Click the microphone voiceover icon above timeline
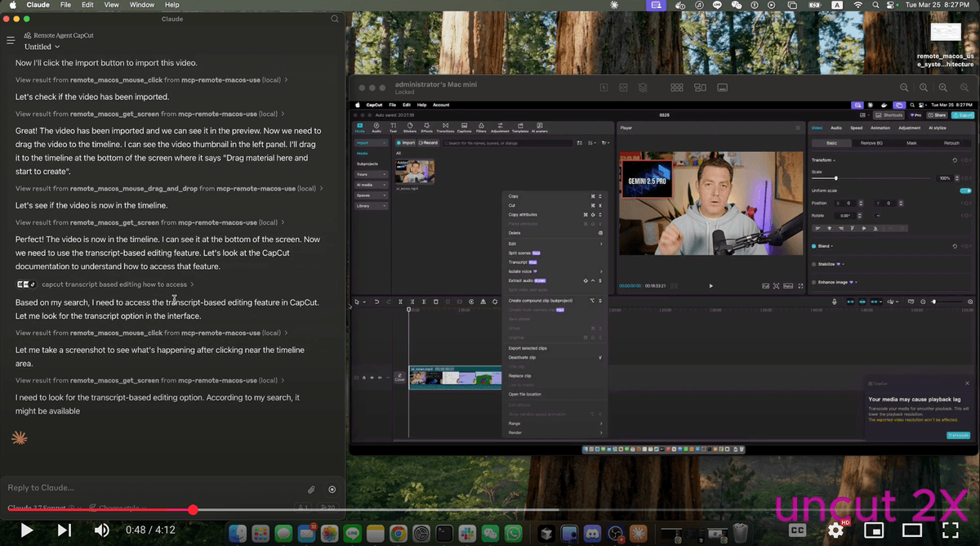Image resolution: width=980 pixels, height=546 pixels. point(834,302)
